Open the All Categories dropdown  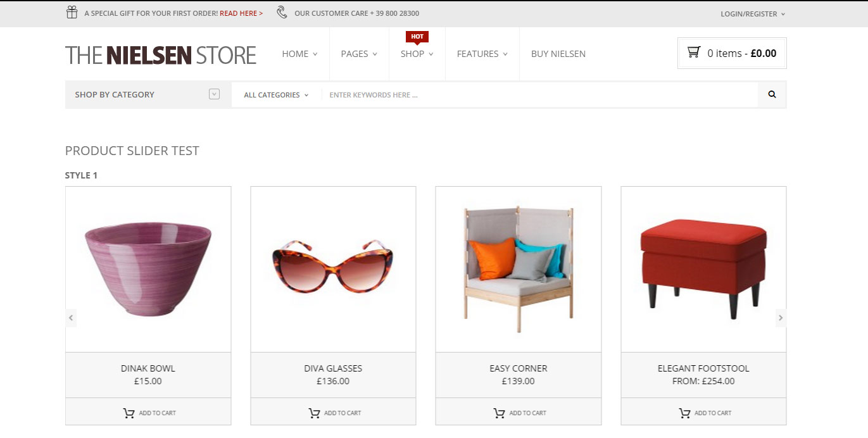[x=276, y=95]
